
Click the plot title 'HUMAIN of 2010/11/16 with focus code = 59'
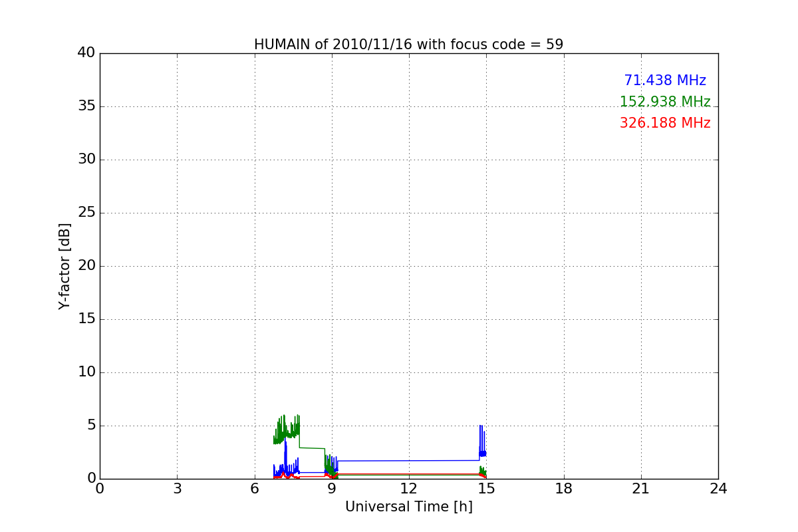tap(408, 45)
